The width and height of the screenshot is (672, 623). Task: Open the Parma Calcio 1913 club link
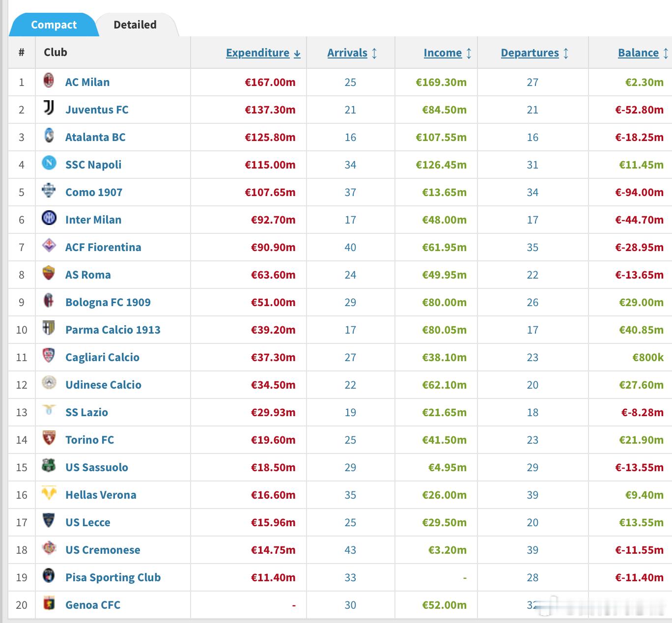tap(113, 330)
